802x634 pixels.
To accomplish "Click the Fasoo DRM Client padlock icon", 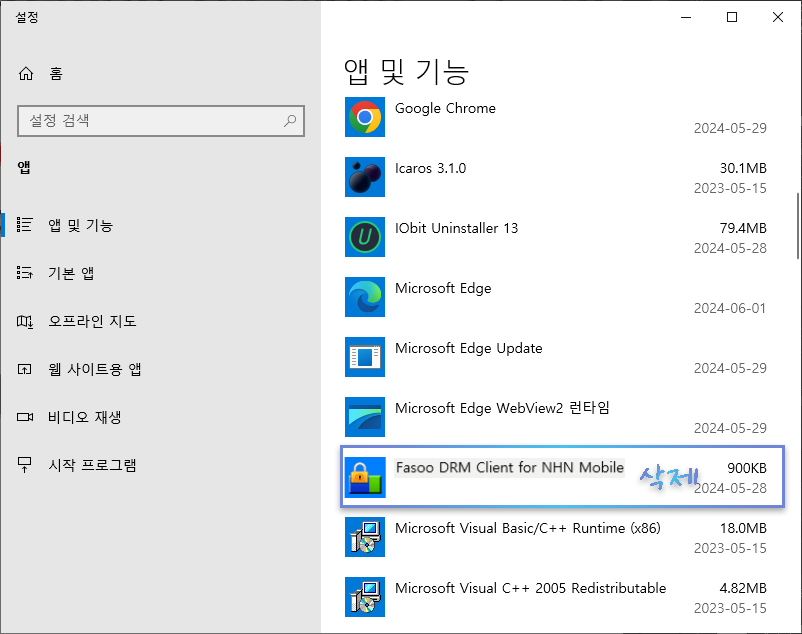I will tap(364, 477).
